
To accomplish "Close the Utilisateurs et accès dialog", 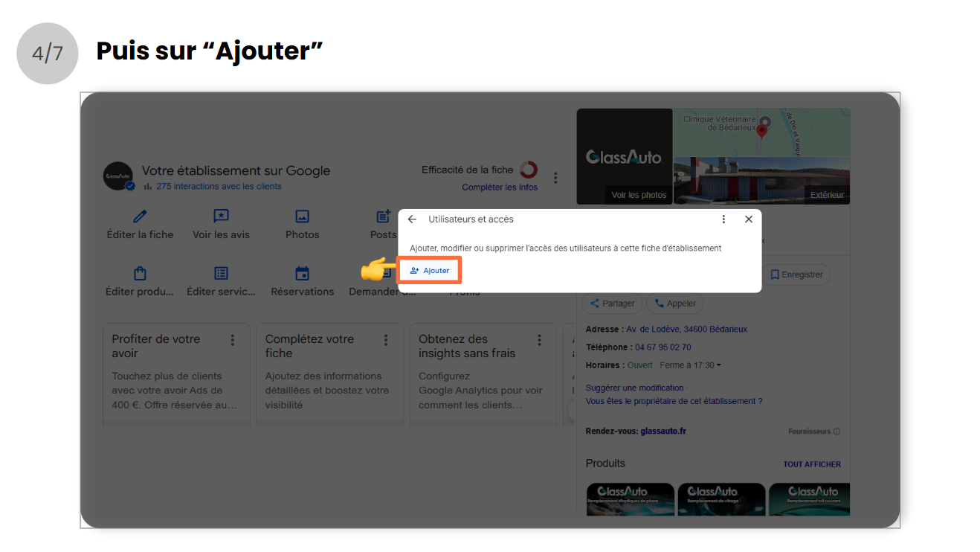I will click(749, 219).
